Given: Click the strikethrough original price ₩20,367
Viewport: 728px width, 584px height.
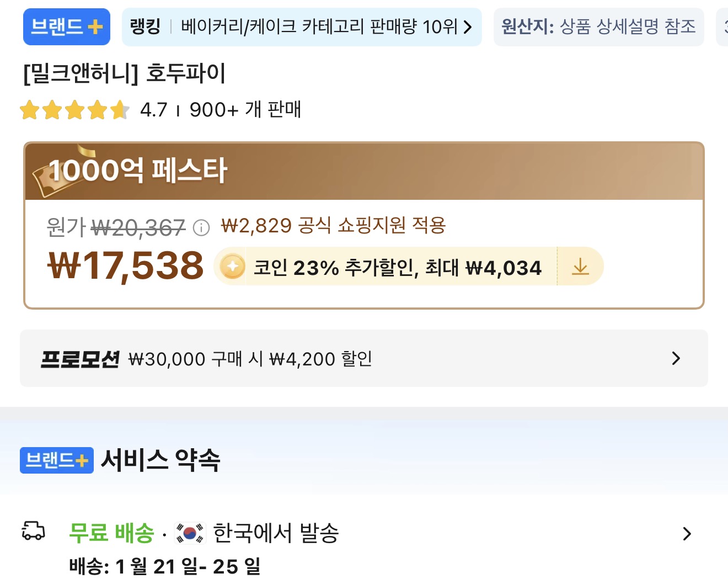Looking at the screenshot, I should (x=138, y=226).
